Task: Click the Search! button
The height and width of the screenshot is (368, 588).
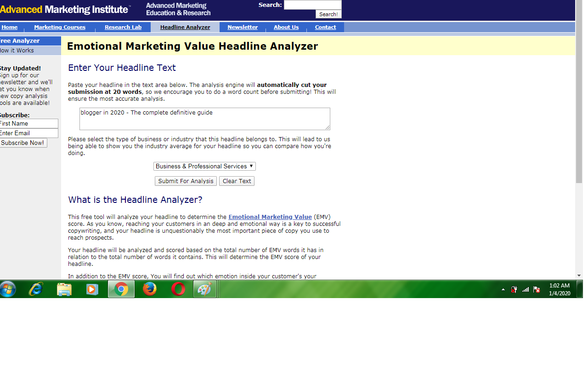Action: coord(328,14)
